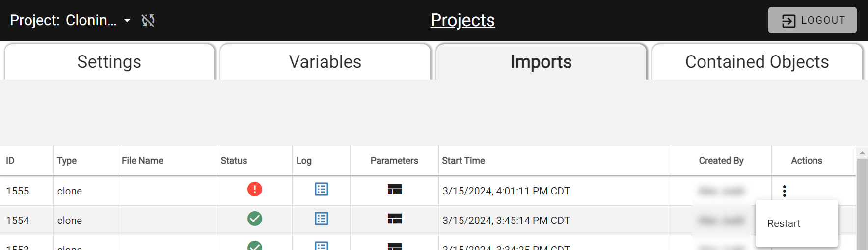Follow the Projects link in header
The height and width of the screenshot is (250, 868).
click(x=462, y=20)
